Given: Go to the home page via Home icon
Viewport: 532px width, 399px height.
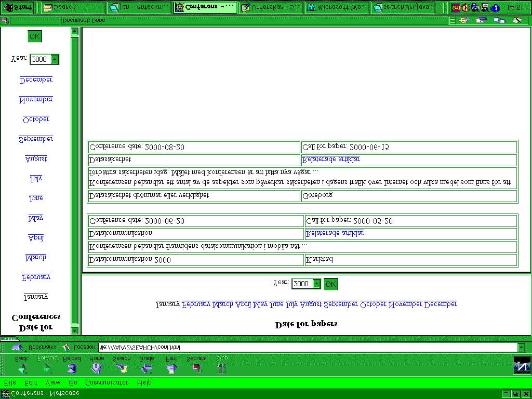Looking at the screenshot, I should [x=97, y=368].
